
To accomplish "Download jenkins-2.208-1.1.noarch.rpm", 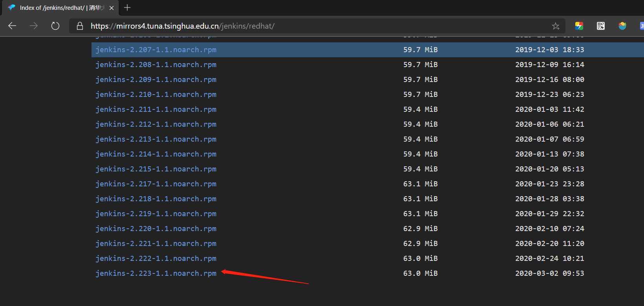I will [156, 65].
